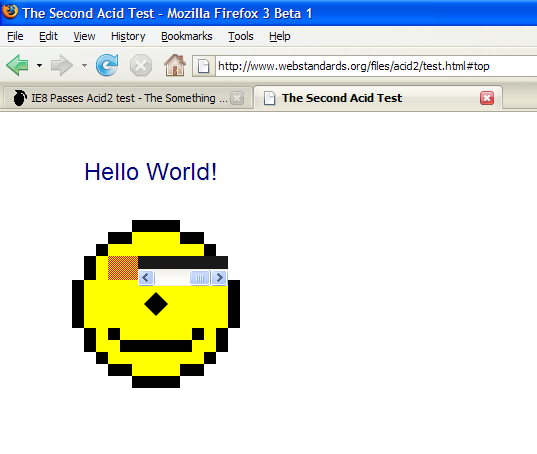Open the Tools menu
Screen dimensions: 537x454
click(x=241, y=36)
